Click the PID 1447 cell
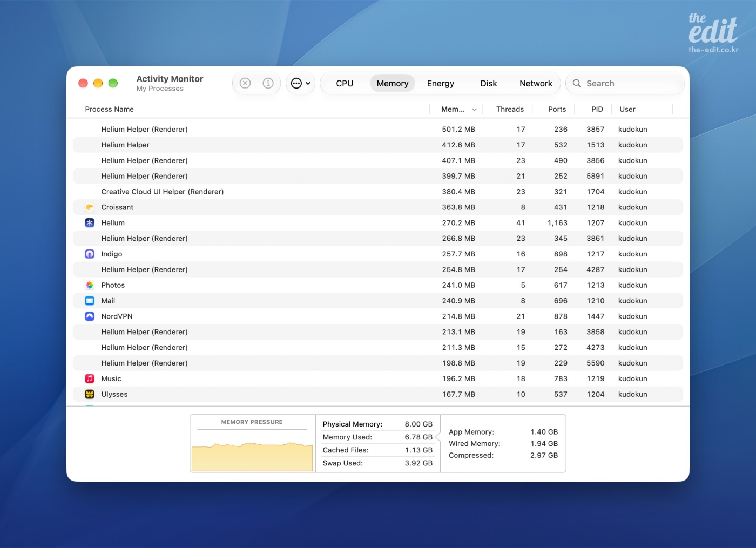The height and width of the screenshot is (548, 756). pyautogui.click(x=596, y=316)
